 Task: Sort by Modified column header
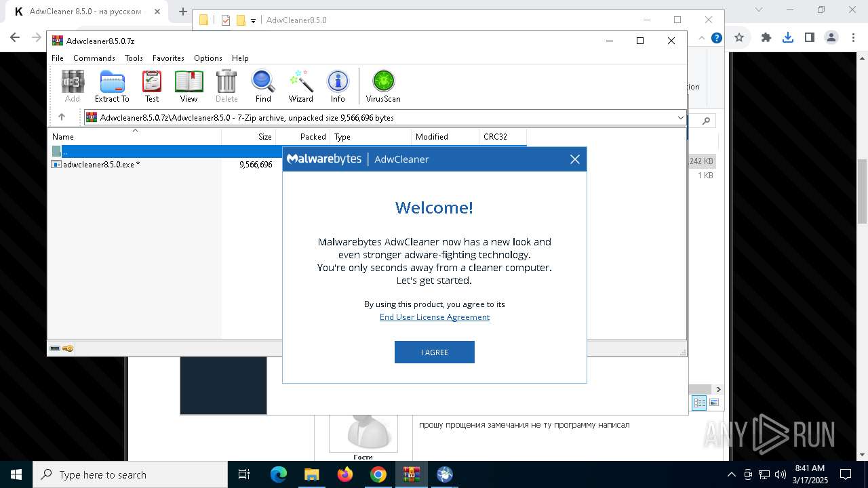446,136
